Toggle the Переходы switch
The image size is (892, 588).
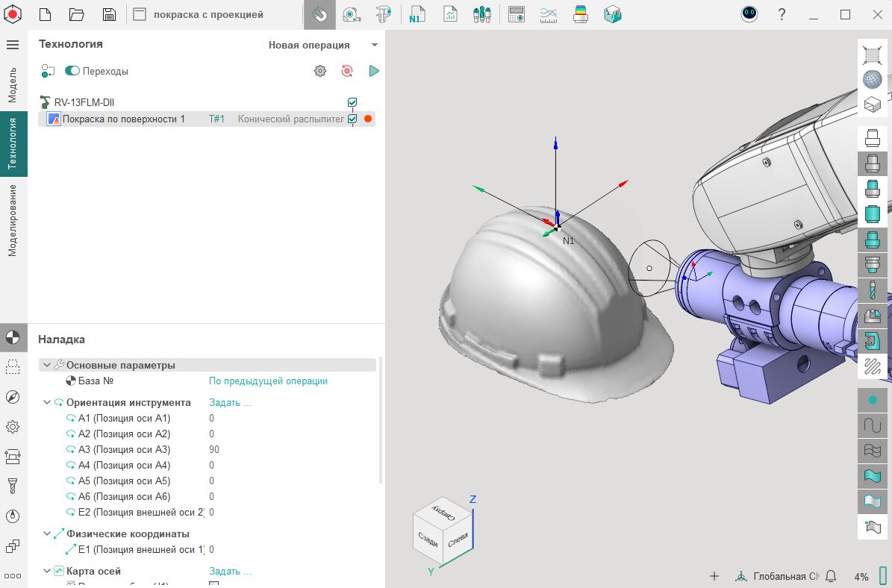click(x=72, y=71)
